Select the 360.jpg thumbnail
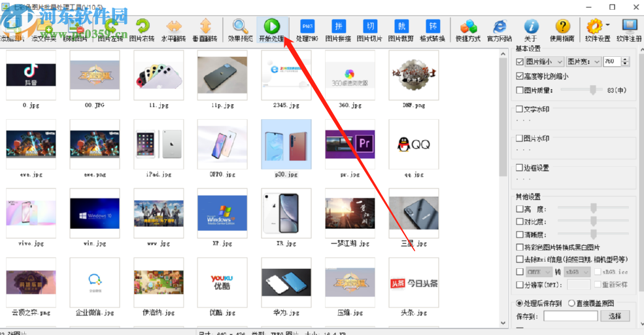This screenshot has height=335, width=644. coord(350,75)
